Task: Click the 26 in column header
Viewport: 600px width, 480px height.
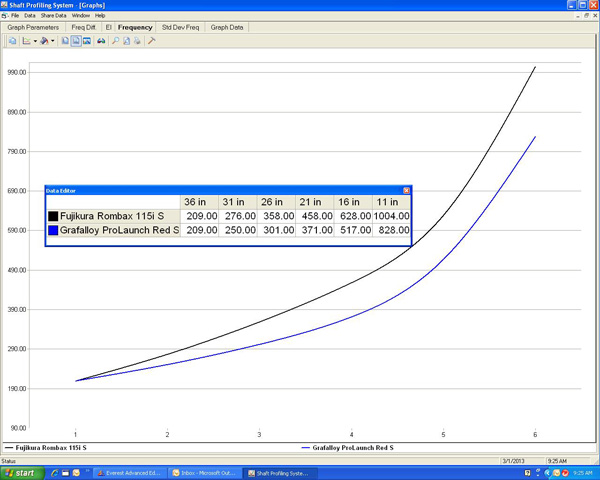Action: [x=276, y=202]
